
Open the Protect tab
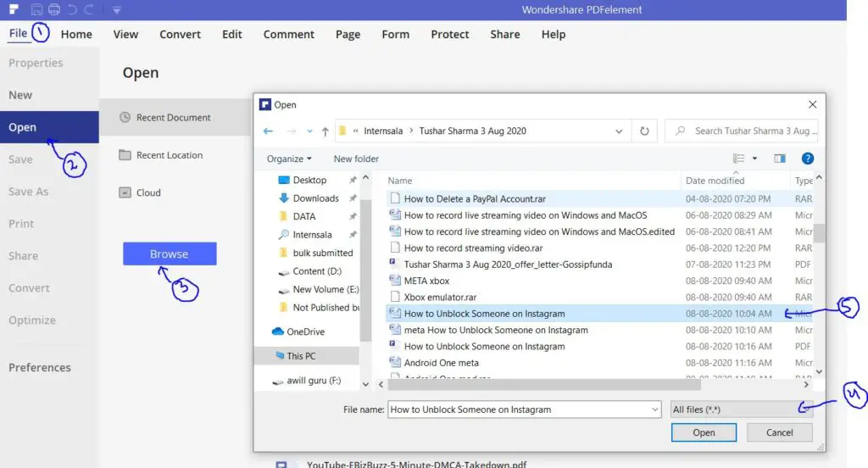(x=449, y=35)
